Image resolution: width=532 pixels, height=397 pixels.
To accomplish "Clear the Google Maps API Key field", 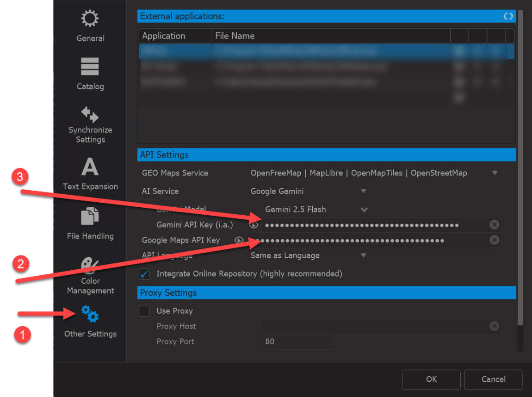I will (495, 240).
